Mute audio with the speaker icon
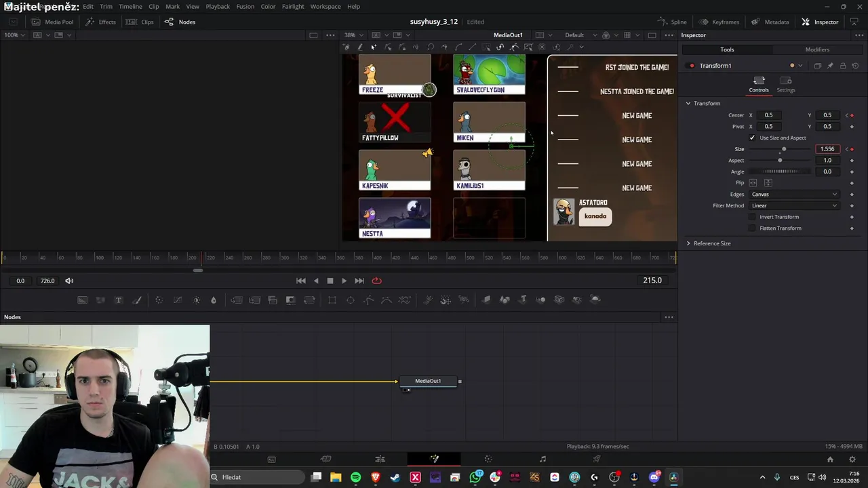This screenshot has width=868, height=488. point(69,281)
